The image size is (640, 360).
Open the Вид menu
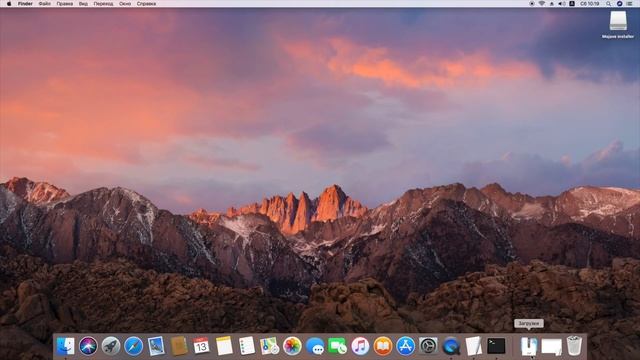(x=83, y=4)
